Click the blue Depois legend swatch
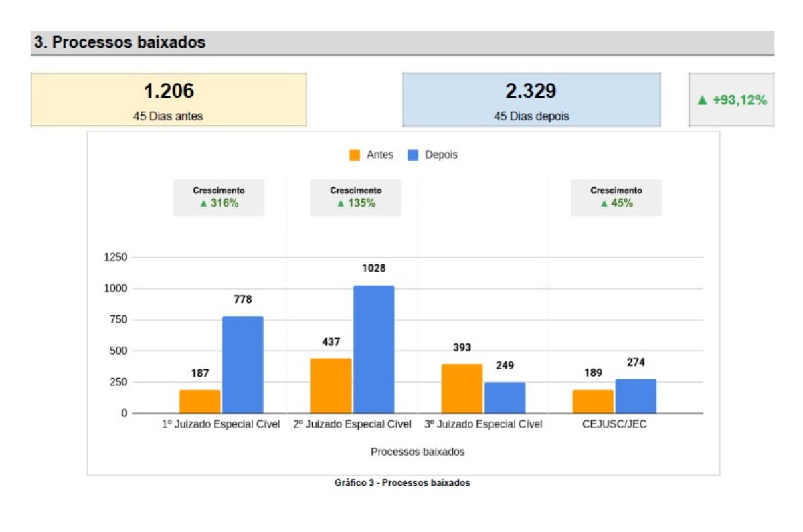This screenshot has height=532, width=803. point(413,155)
